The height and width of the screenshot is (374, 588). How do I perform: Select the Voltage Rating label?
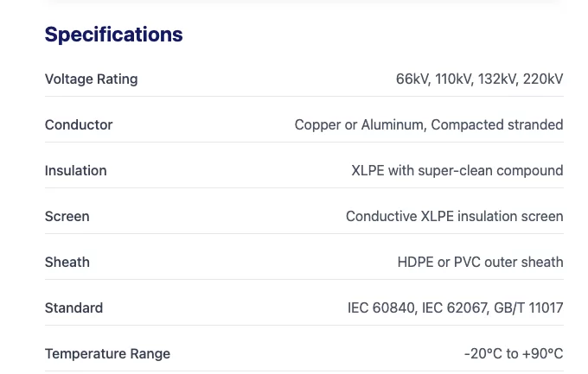[x=91, y=79]
